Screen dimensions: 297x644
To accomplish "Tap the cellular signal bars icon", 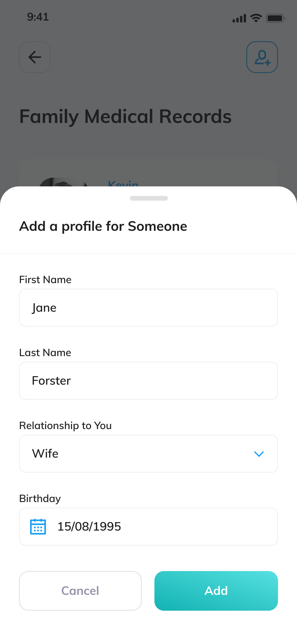I will point(239,19).
